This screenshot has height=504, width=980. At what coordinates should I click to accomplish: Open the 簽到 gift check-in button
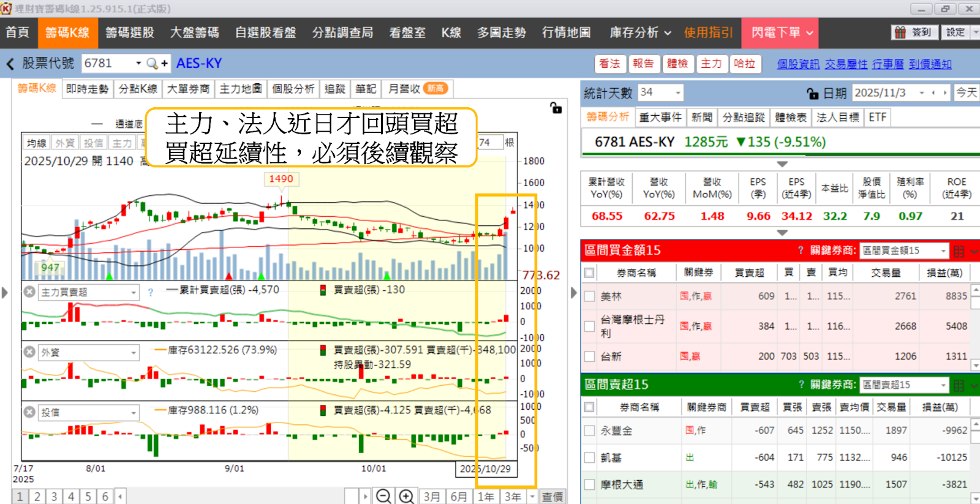(913, 32)
